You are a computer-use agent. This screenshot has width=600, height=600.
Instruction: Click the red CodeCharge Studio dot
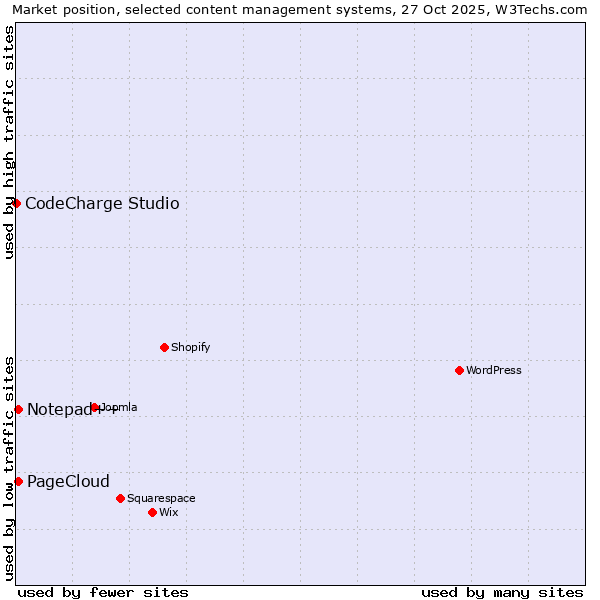pos(16,203)
